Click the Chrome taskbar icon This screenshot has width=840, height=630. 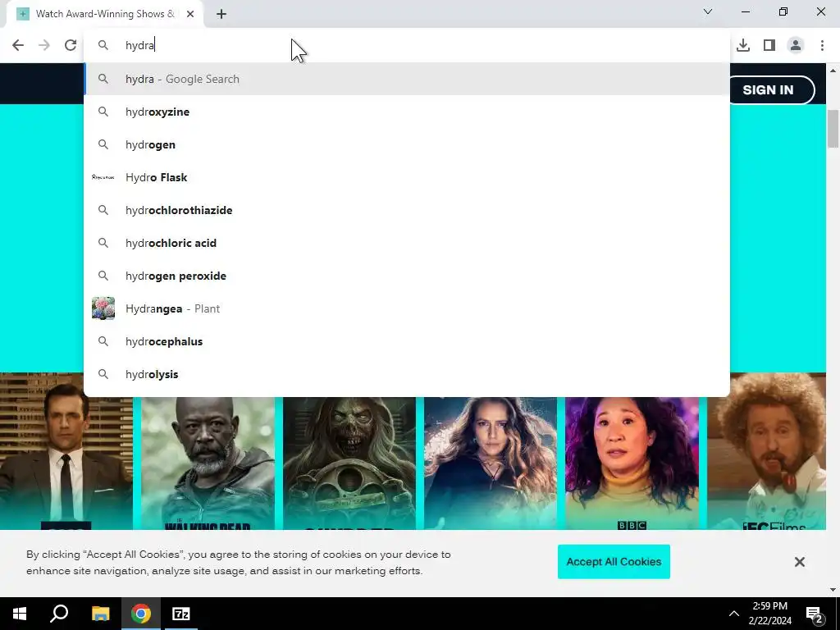point(141,614)
